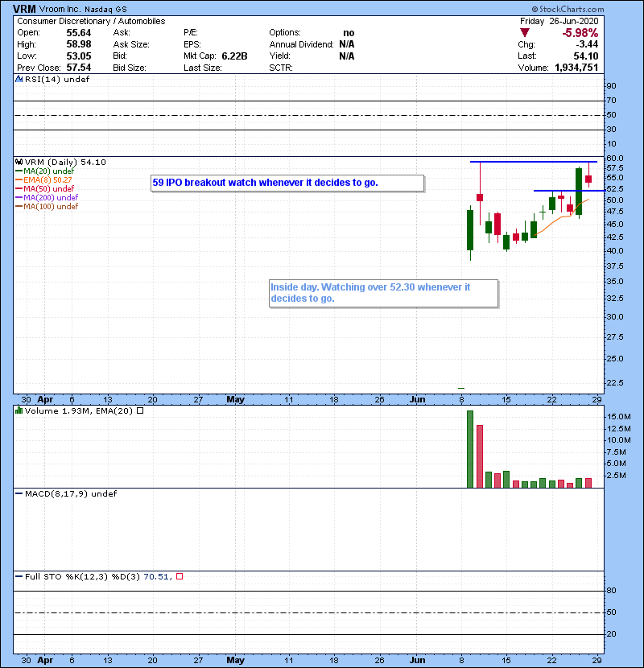Click the High value 58.98
Viewport: 644px width, 668px height.
pyautogui.click(x=79, y=44)
